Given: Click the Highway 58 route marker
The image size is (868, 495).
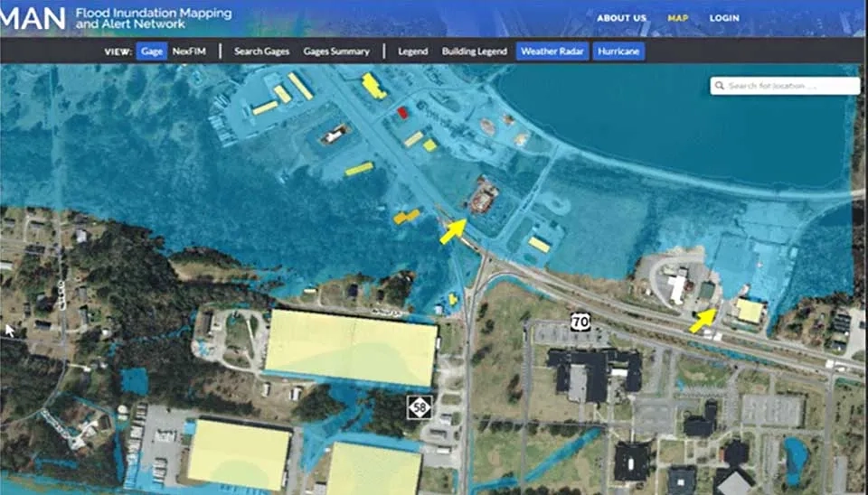Looking at the screenshot, I should click(417, 406).
